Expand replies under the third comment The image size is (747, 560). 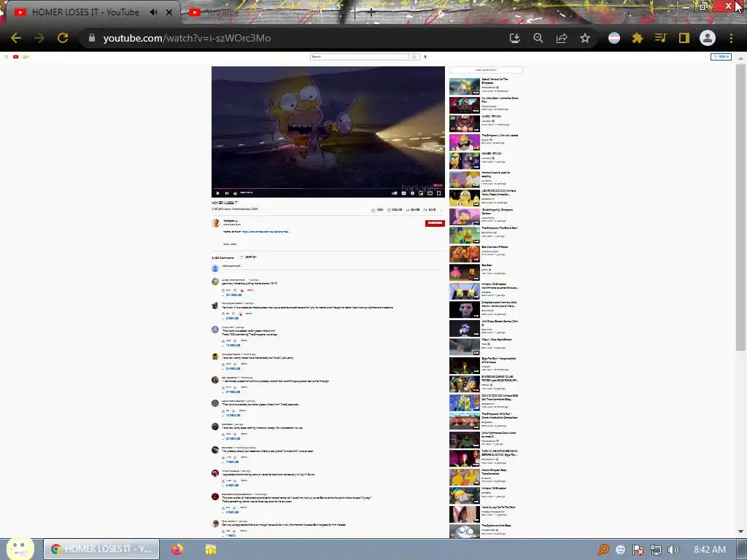click(232, 345)
